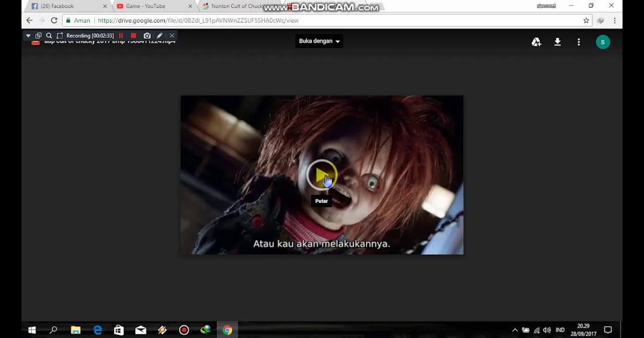Click the browser extension icon
This screenshot has width=644, height=338.
601,20
